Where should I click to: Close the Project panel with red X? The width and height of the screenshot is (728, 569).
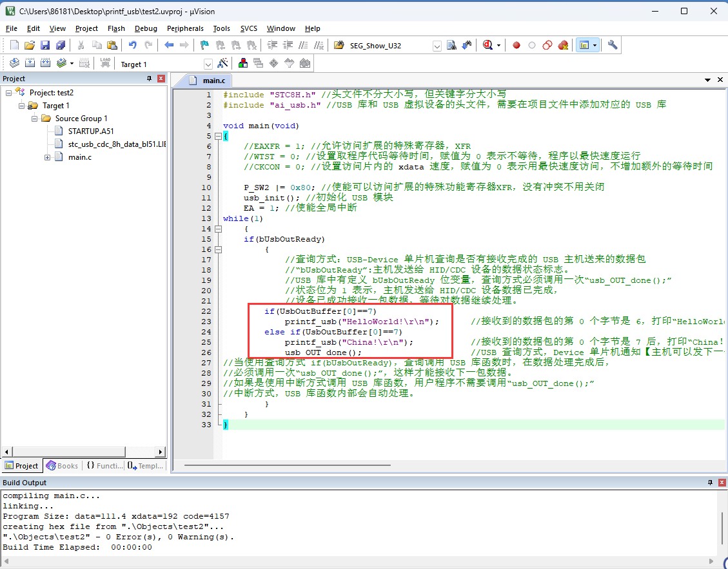pyautogui.click(x=161, y=79)
